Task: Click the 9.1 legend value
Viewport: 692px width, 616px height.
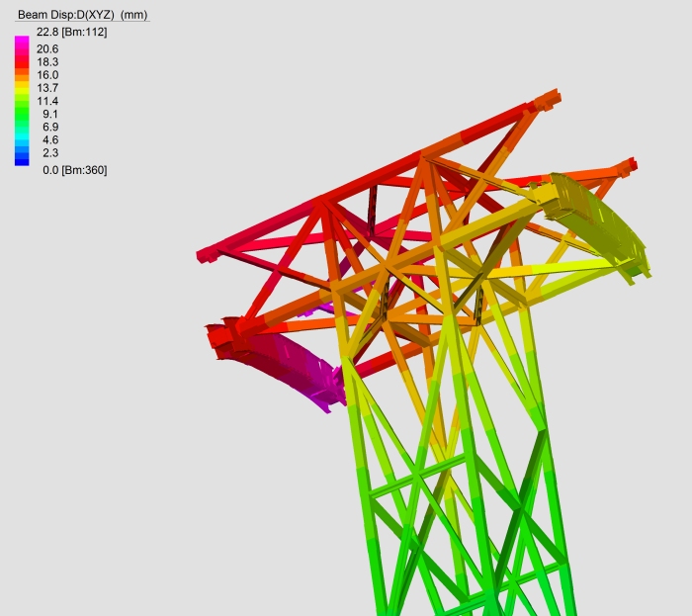Action: [49, 114]
